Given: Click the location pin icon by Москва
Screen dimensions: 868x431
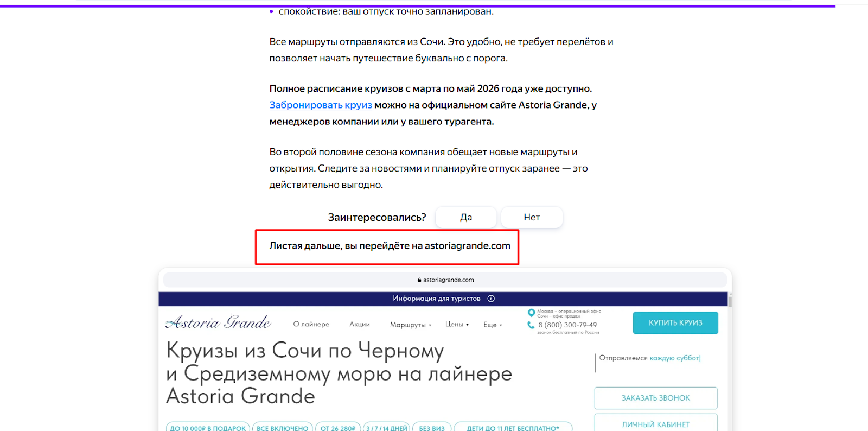Looking at the screenshot, I should coord(531,313).
